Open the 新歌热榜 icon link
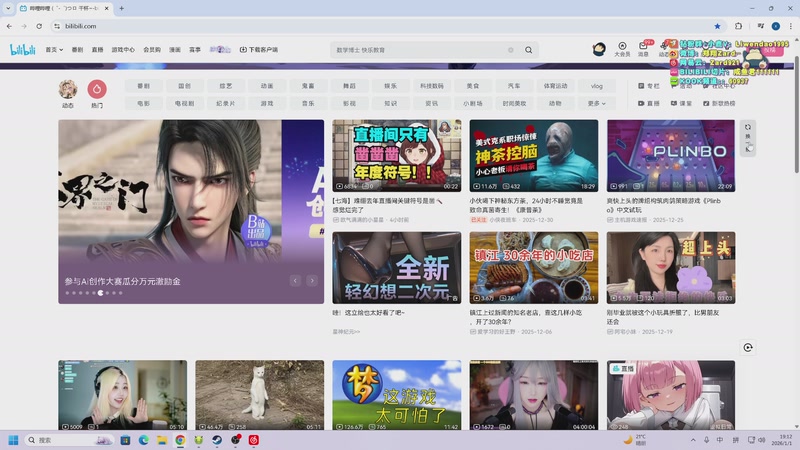 pyautogui.click(x=719, y=103)
